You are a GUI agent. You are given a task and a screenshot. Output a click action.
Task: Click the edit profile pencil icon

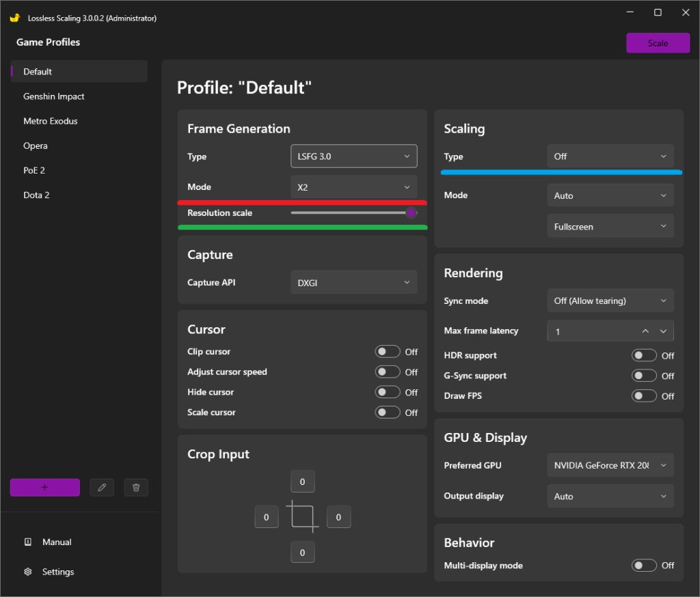(102, 487)
